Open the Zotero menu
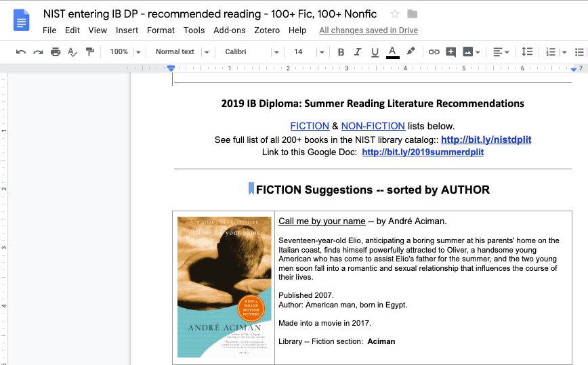588x365 pixels. (x=267, y=30)
